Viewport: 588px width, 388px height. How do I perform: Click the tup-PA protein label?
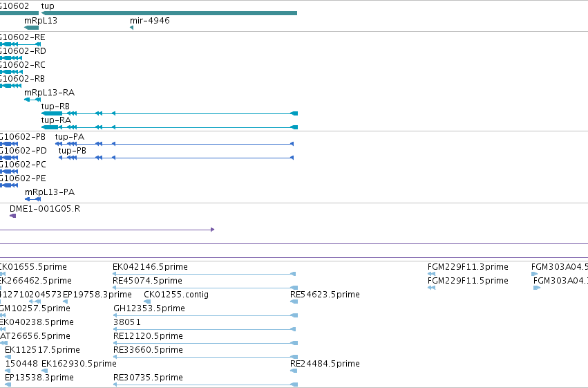pos(70,136)
